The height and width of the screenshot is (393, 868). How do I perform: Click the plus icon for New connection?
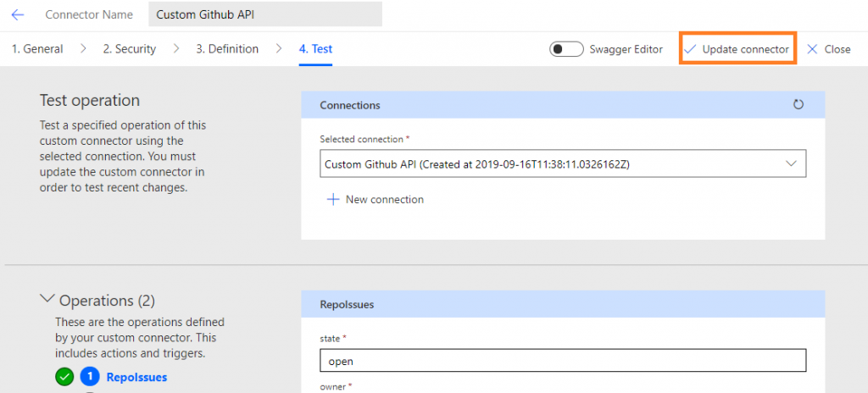point(332,200)
